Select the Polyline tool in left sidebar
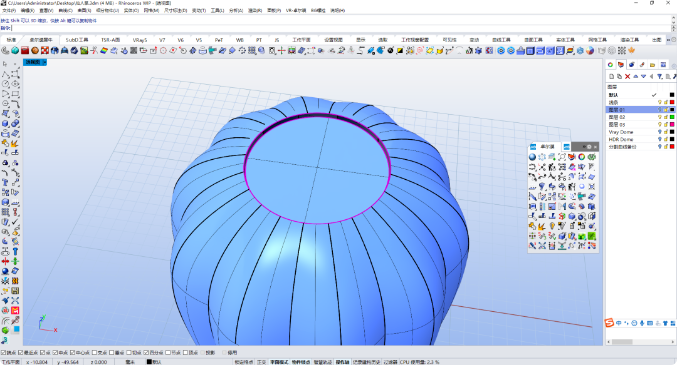 [5, 74]
